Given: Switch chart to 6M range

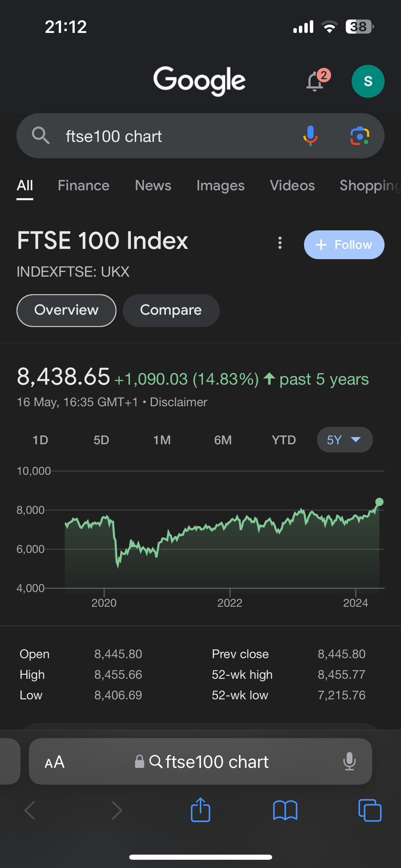Looking at the screenshot, I should pos(223,440).
